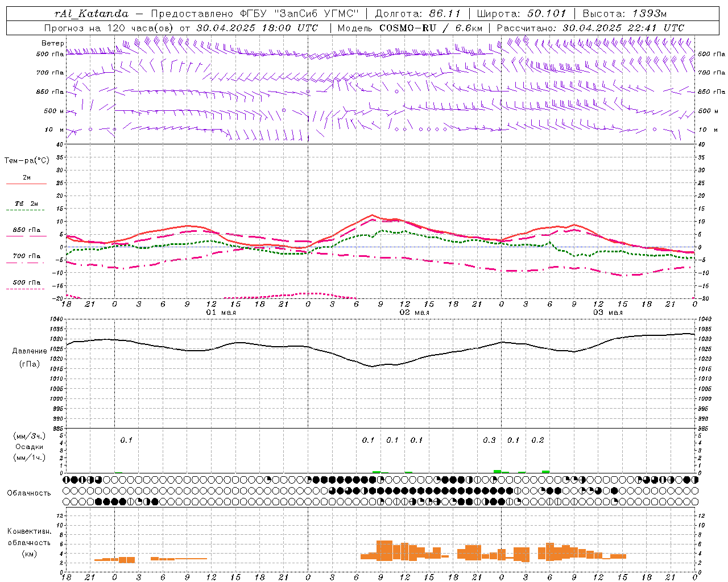Image resolution: width=728 pixels, height=582 pixels.
Task: Click the Модель COSMO-RU / 6.6км label
Action: (410, 28)
